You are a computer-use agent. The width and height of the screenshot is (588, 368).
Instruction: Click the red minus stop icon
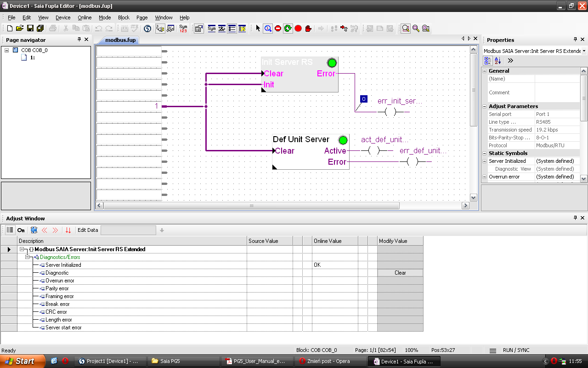point(278,29)
